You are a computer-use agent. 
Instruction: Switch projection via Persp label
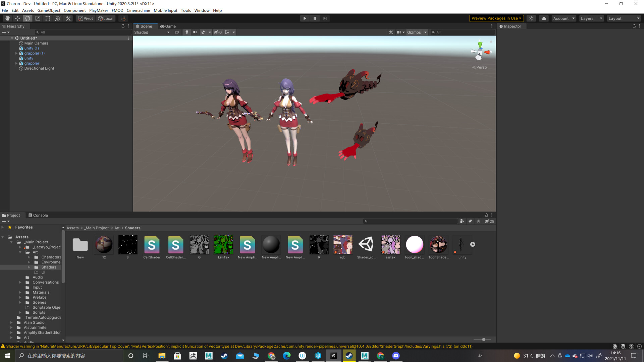[480, 67]
